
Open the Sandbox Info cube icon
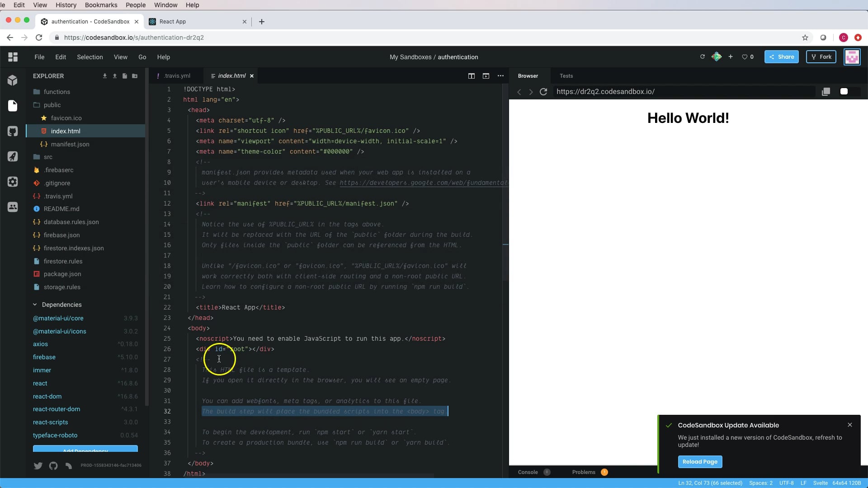tap(13, 80)
